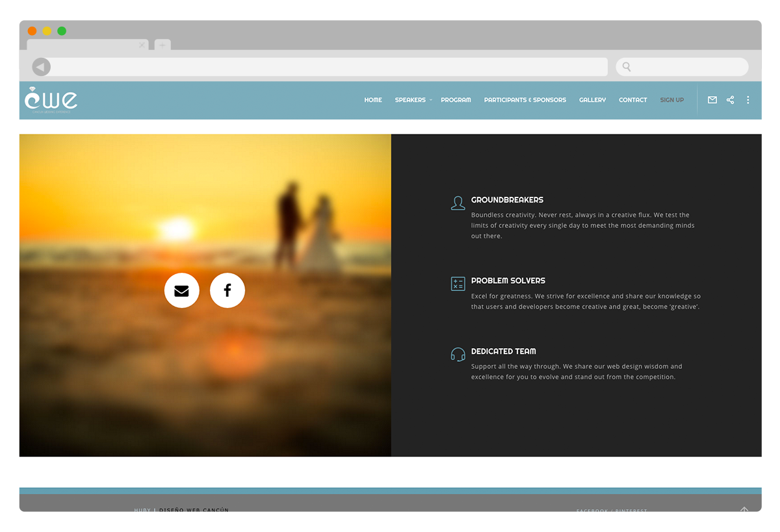Open Participants & Sponsors page
This screenshot has width=780, height=532.
tap(525, 100)
